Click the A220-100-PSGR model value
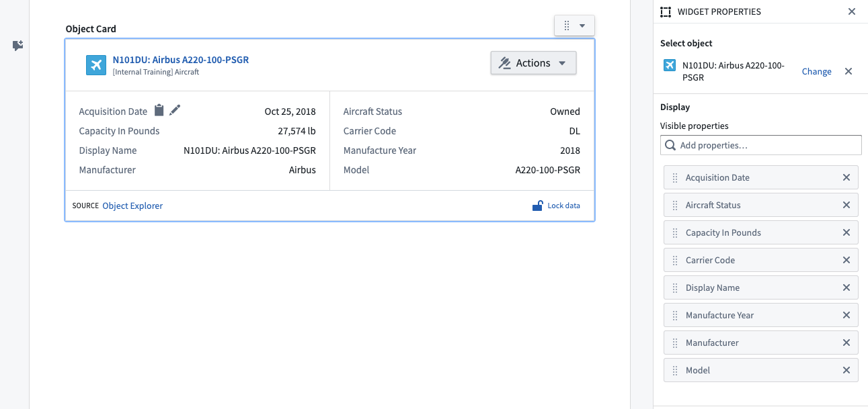The height and width of the screenshot is (409, 868). click(548, 170)
